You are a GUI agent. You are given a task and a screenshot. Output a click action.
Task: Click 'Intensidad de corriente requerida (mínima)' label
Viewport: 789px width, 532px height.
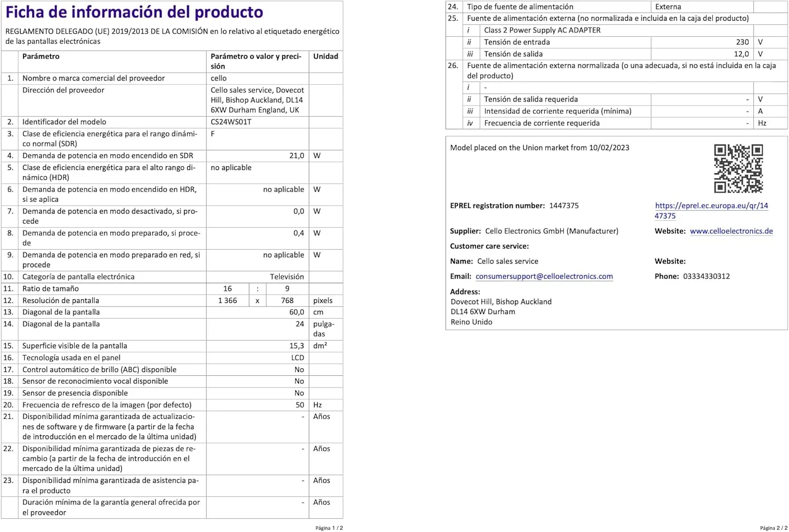pyautogui.click(x=558, y=111)
